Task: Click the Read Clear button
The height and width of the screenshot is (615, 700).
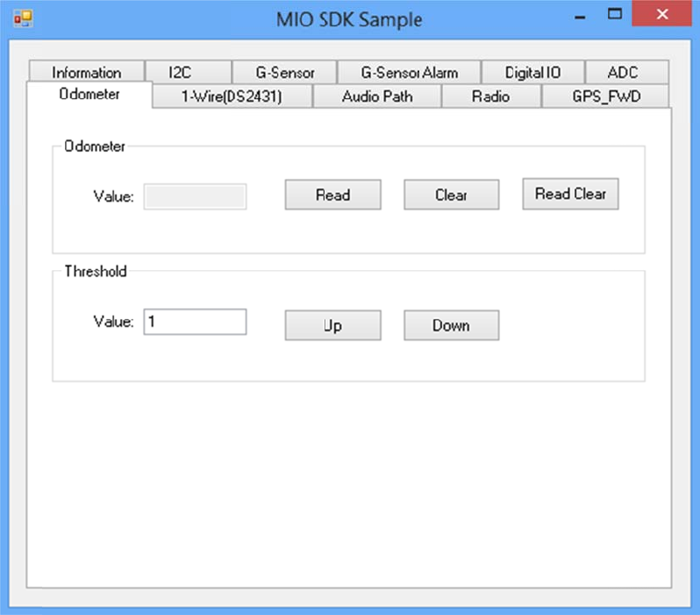Action: 570,194
